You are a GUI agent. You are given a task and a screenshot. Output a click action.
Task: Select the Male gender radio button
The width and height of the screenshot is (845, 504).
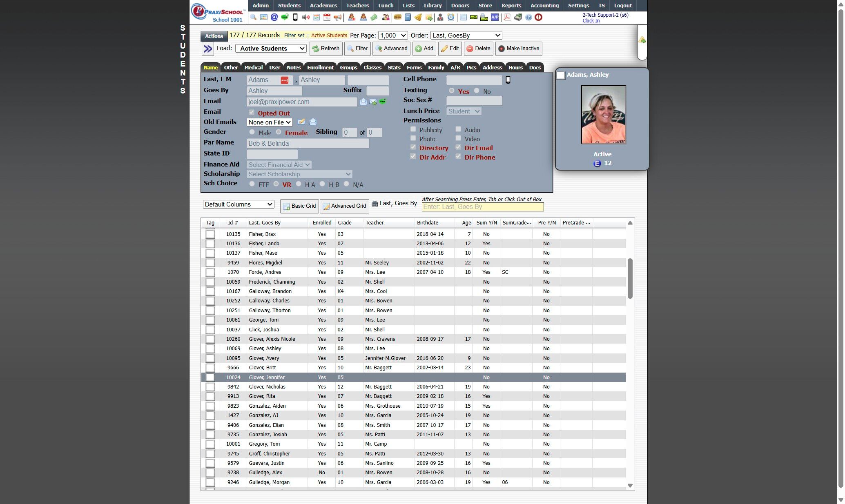coord(252,132)
